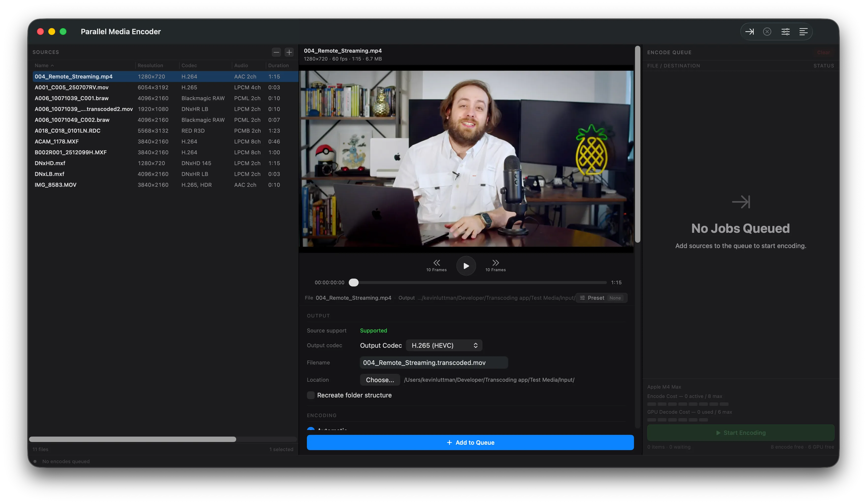
Task: Add a new source file with the plus icon
Action: coord(289,52)
